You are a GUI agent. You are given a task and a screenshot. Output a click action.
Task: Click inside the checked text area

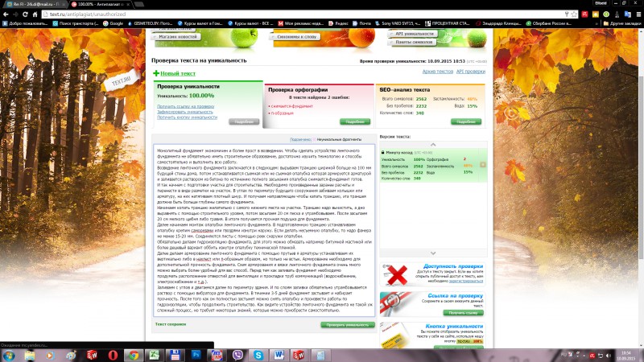click(x=264, y=230)
